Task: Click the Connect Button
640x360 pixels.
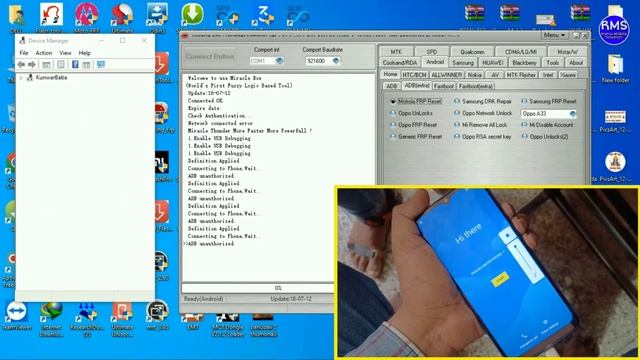Action: pyautogui.click(x=210, y=56)
